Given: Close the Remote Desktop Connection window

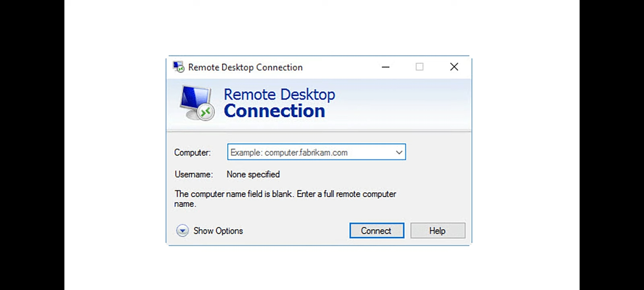Looking at the screenshot, I should 454,67.
